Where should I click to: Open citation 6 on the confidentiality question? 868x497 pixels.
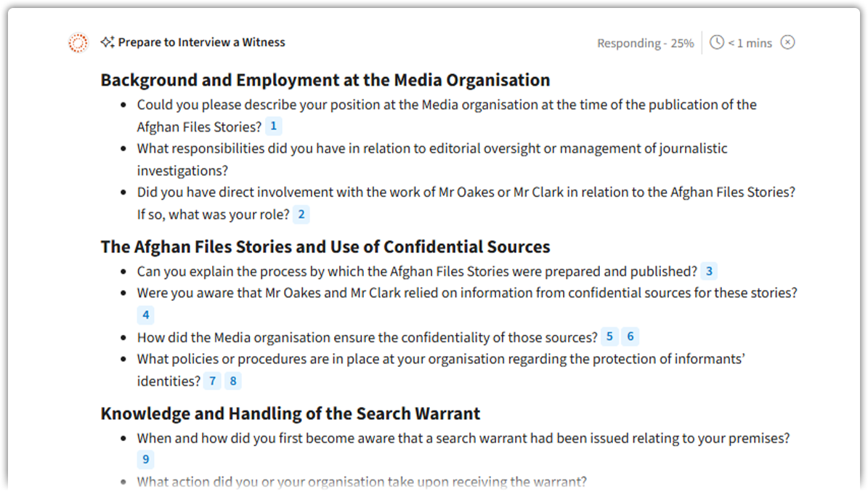630,336
